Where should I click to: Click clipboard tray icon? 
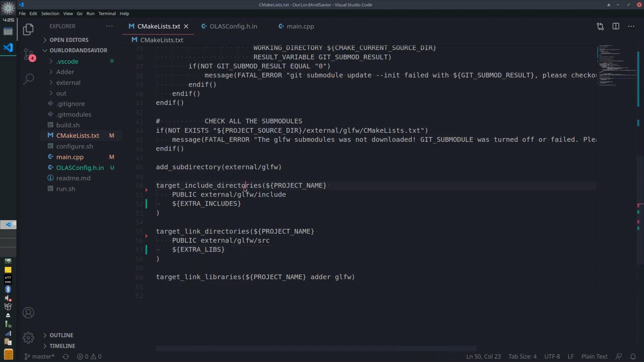pos(8,342)
